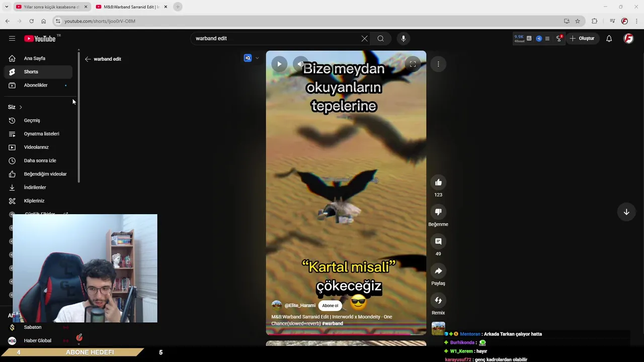
Task: Open the sound thumbnail below Remix
Action: [438, 329]
